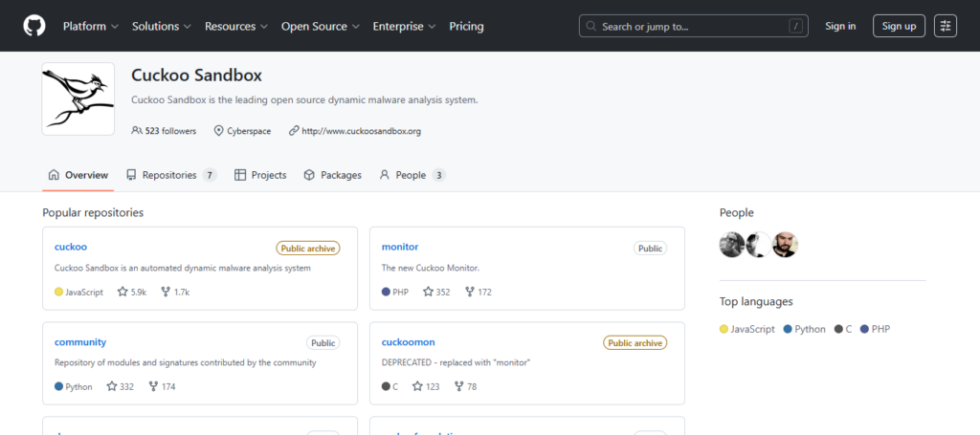The width and height of the screenshot is (980, 435).
Task: Filter by C in Top languages
Action: [843, 329]
